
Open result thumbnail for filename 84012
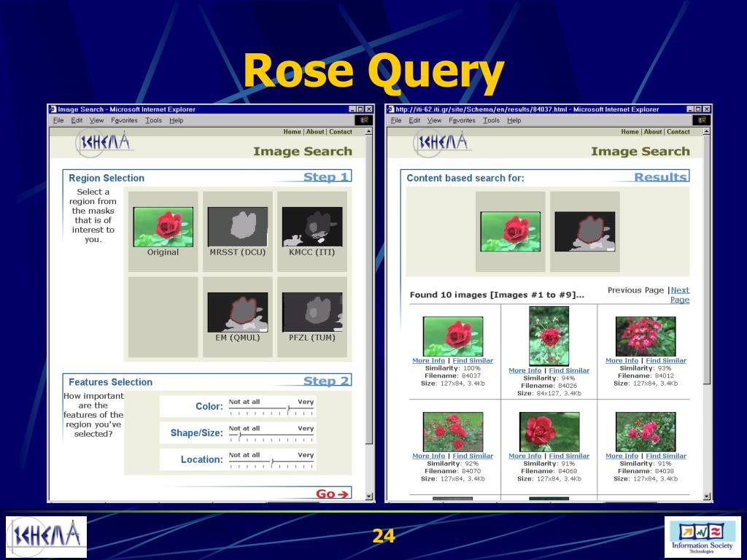[x=646, y=336]
